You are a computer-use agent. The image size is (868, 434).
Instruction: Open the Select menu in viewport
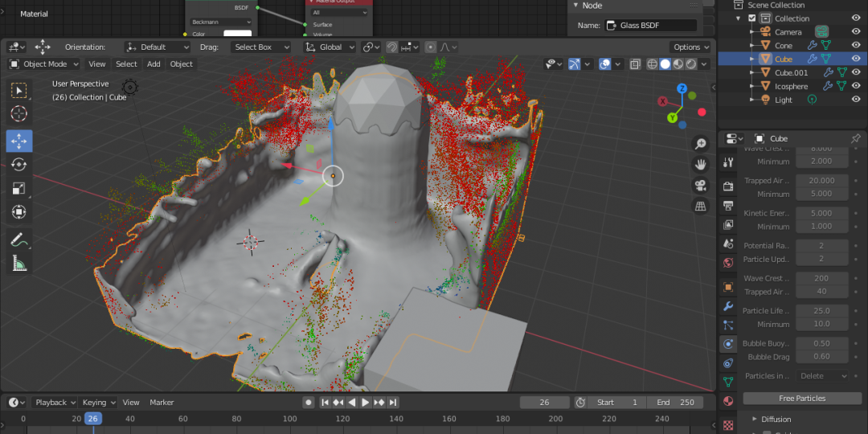126,64
